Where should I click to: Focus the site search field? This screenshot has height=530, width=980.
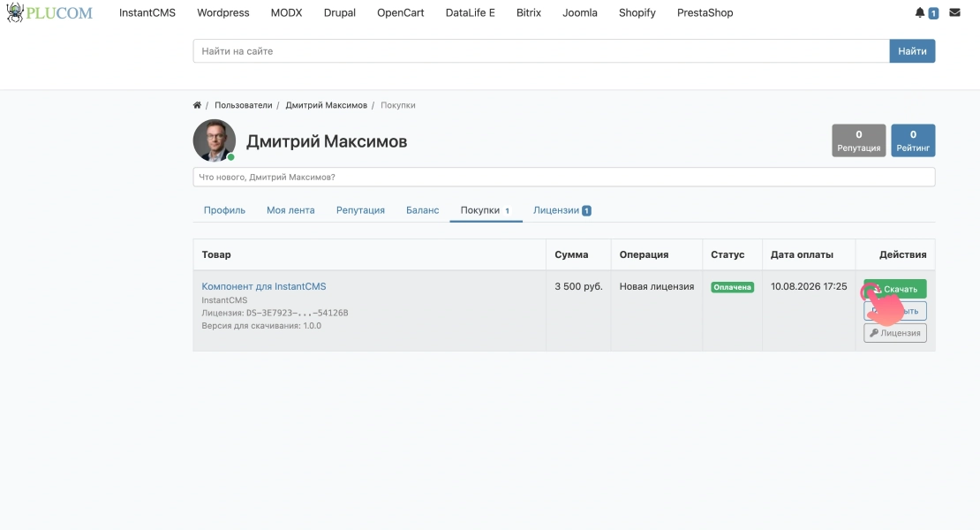pyautogui.click(x=541, y=51)
